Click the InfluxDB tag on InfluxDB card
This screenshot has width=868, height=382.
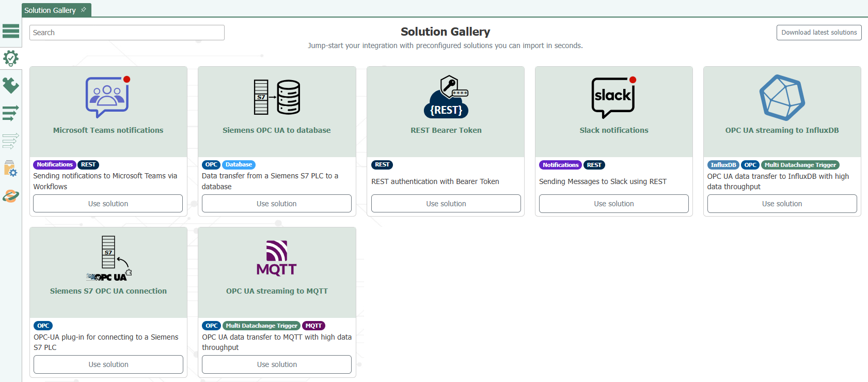pyautogui.click(x=723, y=165)
